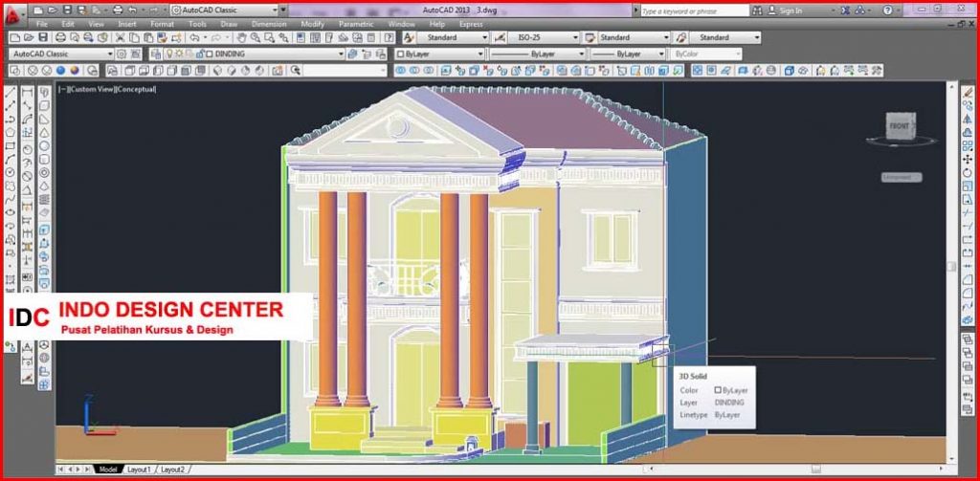Click the Conceptual visual style sphere icon

tap(75, 71)
